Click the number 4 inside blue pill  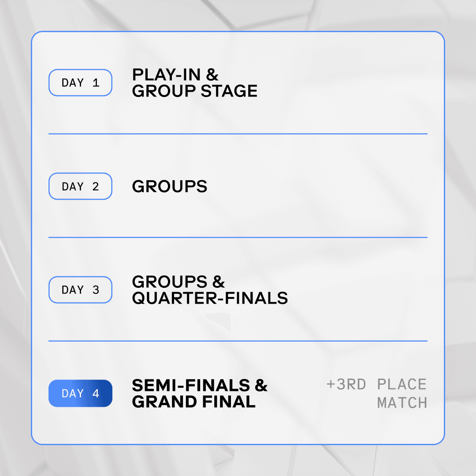(x=96, y=394)
